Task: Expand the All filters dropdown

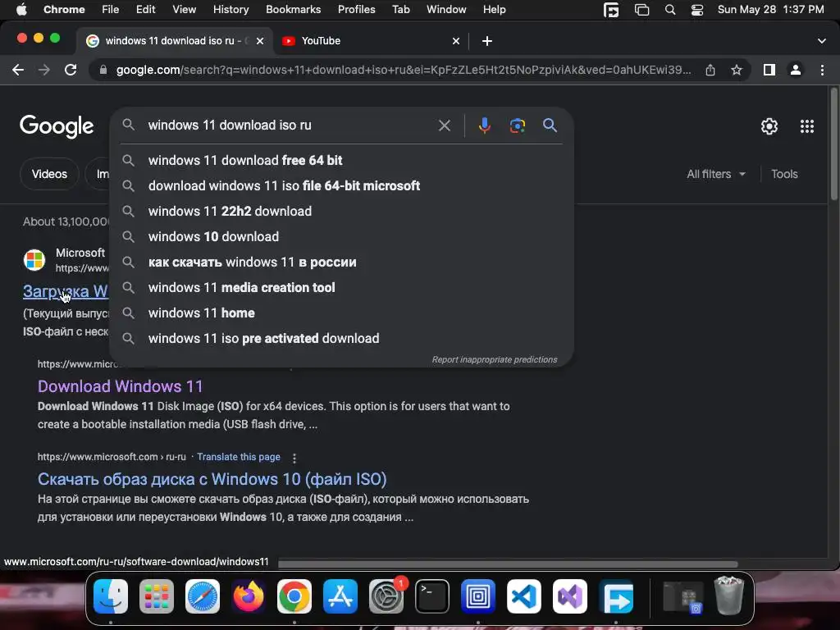Action: (x=715, y=174)
